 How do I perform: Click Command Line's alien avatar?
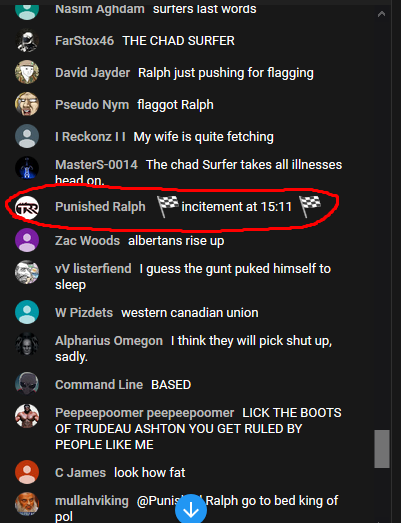[27, 384]
